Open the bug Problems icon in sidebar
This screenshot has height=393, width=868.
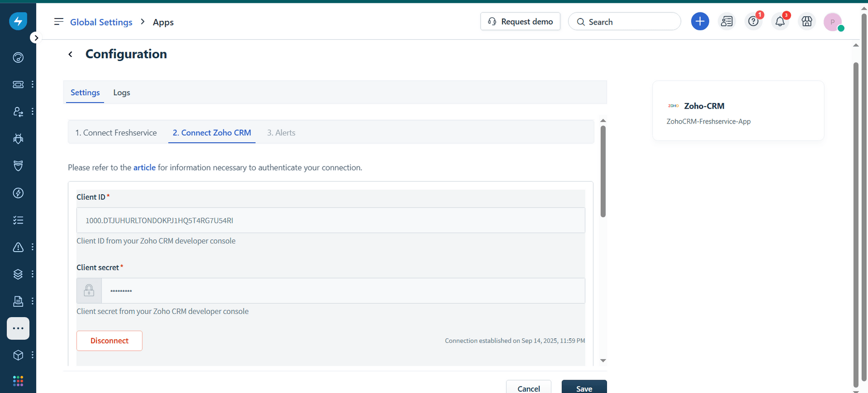coord(18,139)
